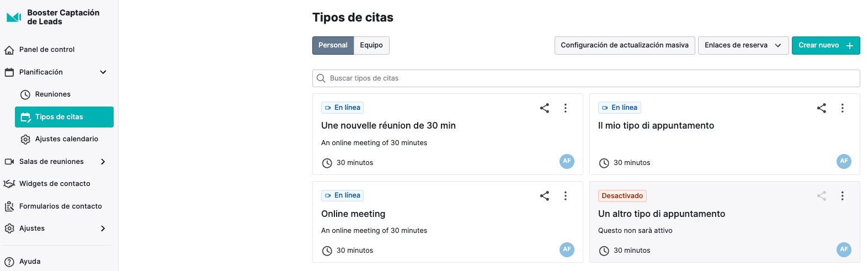868x271 pixels.
Task: Switch to the Personal toggle
Action: [x=333, y=45]
